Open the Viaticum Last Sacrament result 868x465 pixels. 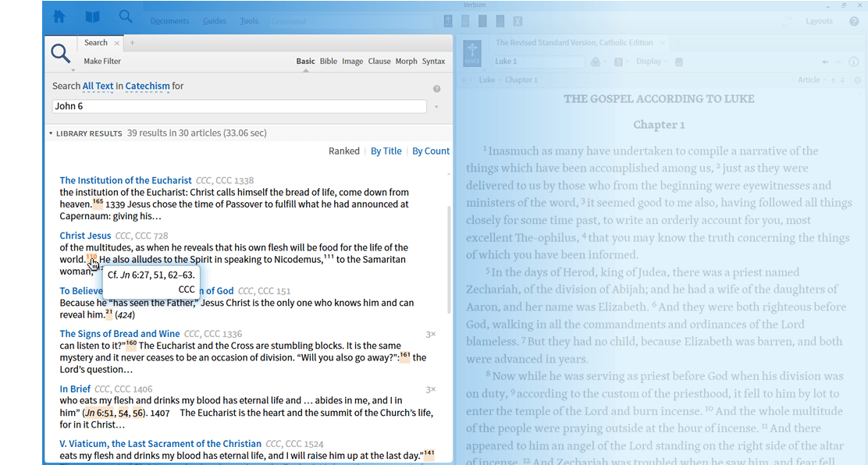click(161, 444)
